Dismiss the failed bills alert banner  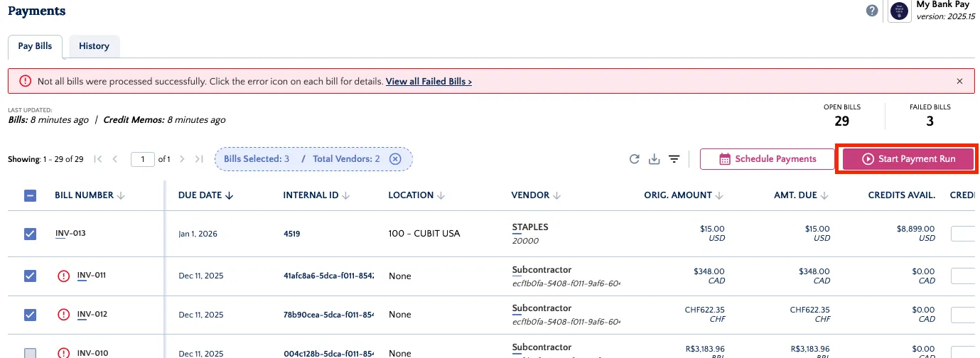(x=959, y=81)
